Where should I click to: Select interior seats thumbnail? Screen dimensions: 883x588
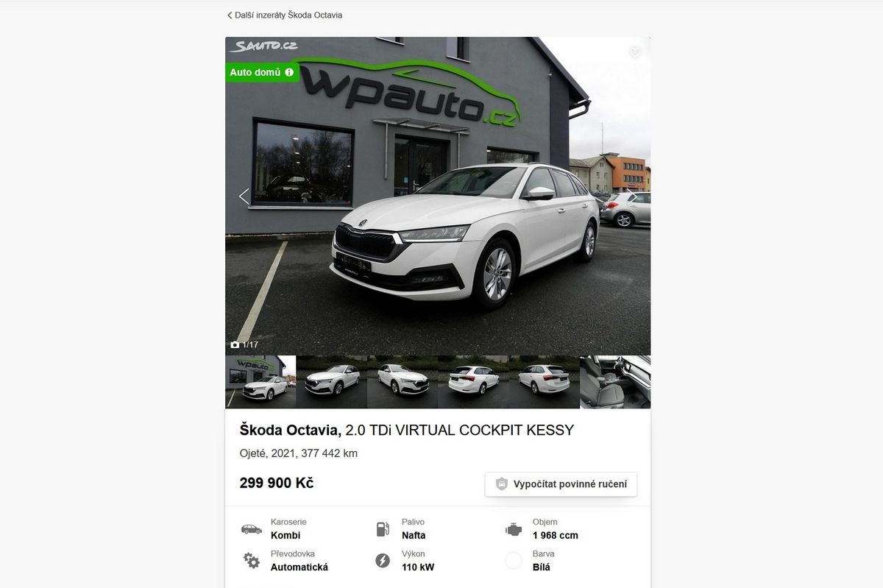pyautogui.click(x=616, y=382)
